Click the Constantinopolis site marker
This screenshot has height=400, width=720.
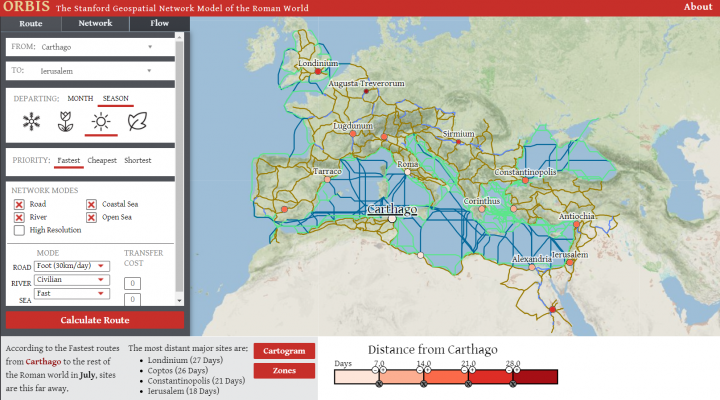(526, 179)
